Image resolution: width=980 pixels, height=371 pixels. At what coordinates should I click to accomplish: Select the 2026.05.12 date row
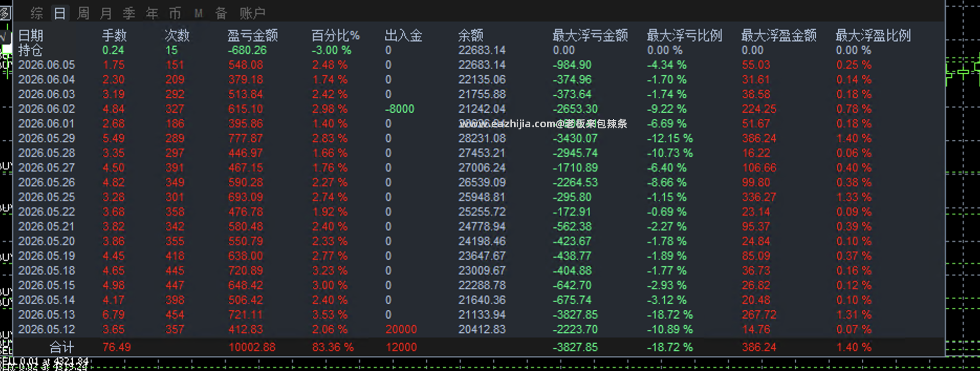[47, 329]
